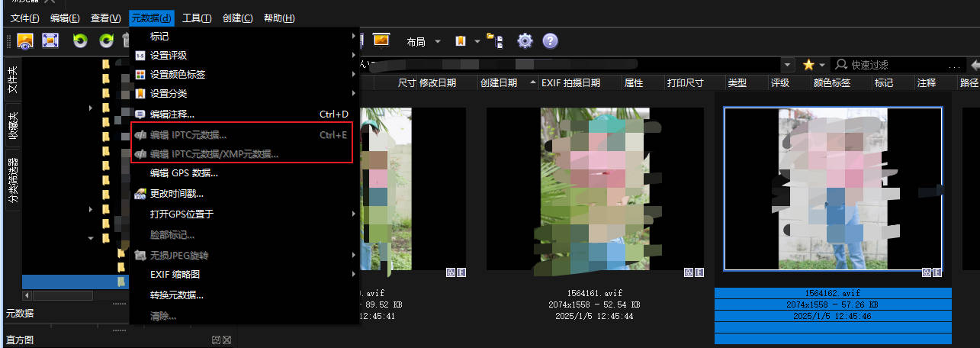This screenshot has height=348, width=980.
Task: Open the 工具(T) menu
Action: pos(197,18)
